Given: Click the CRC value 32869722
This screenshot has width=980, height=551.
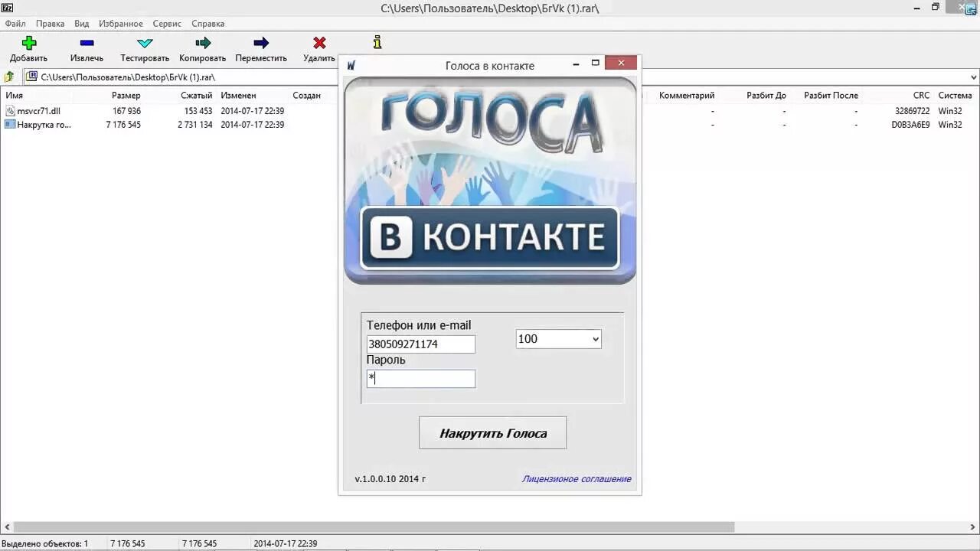Looking at the screenshot, I should [x=911, y=111].
